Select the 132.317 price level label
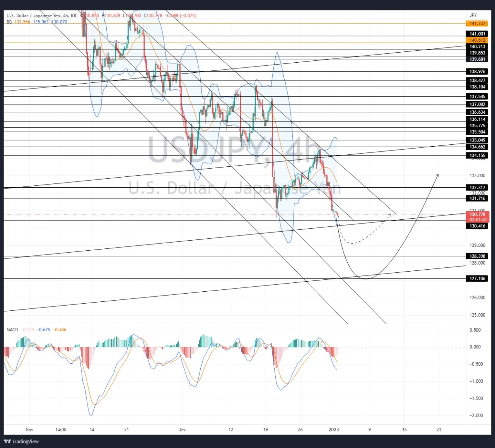The height and width of the screenshot is (448, 495). coord(477,188)
